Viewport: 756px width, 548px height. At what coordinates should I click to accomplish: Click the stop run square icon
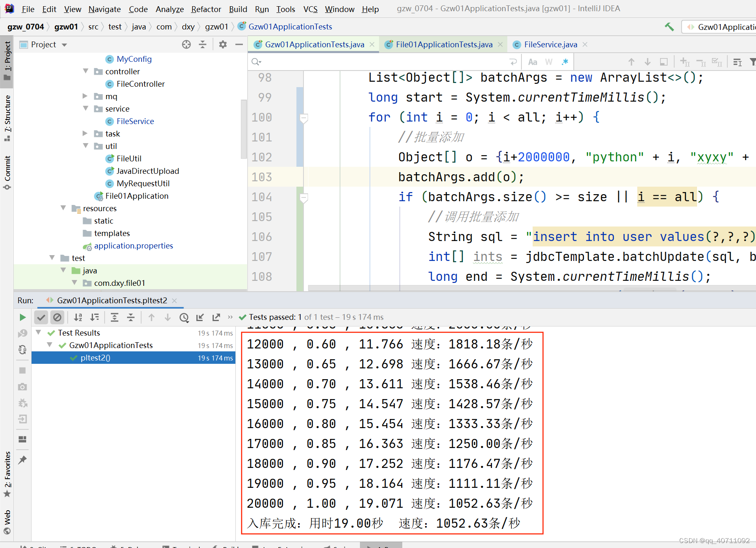tap(22, 370)
